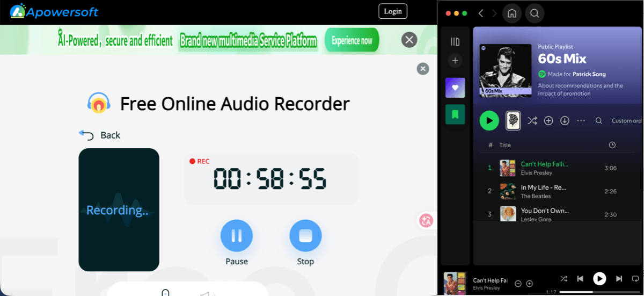Click the playlist preview thumbnail beside play
This screenshot has height=296, width=644.
(x=513, y=121)
